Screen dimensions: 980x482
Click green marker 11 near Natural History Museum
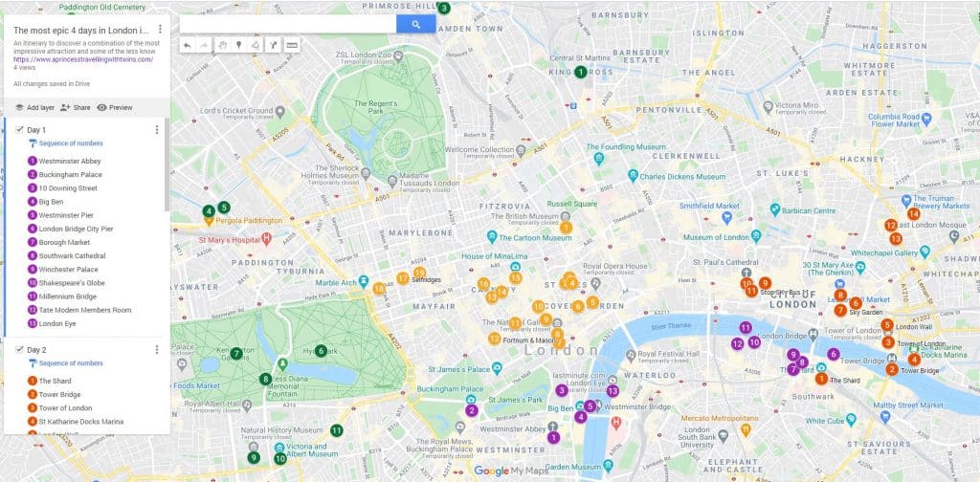click(x=336, y=430)
